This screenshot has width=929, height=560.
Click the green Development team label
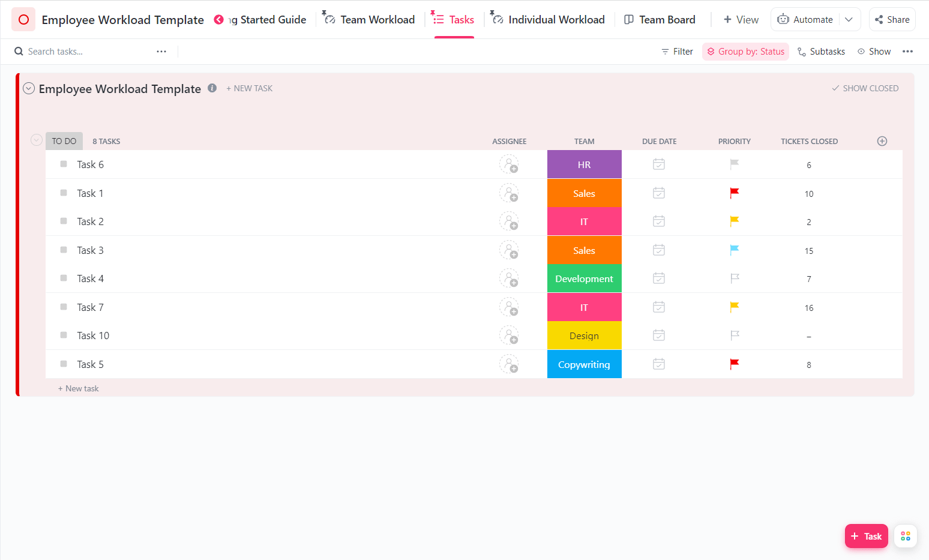[584, 278]
